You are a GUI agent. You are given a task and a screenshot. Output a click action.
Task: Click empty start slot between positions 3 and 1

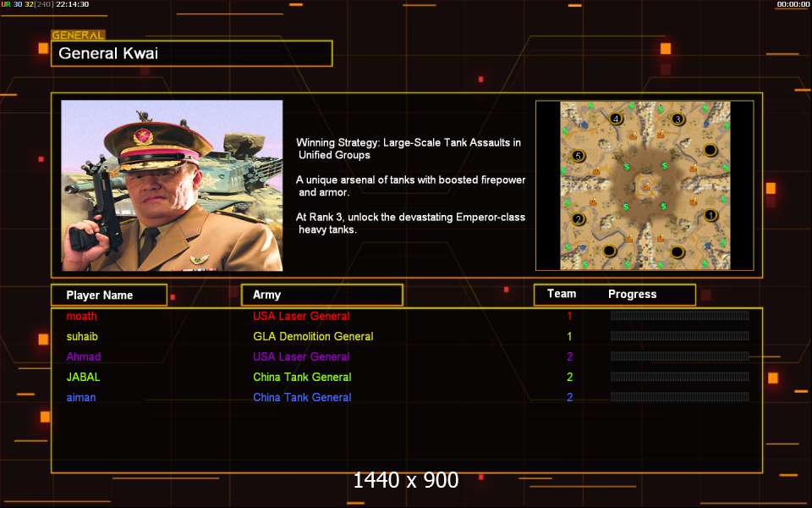(710, 151)
